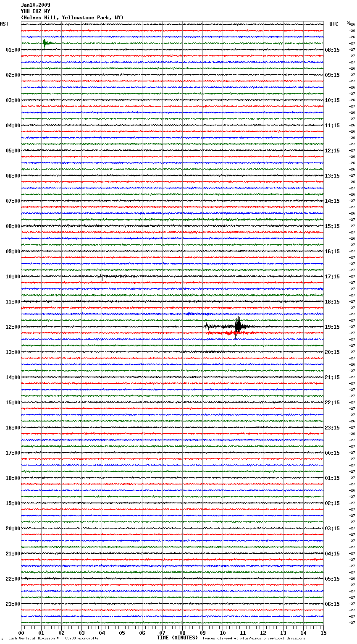The image size is (357, 644).
Task: Select the 15 minute axis tick label
Action: (x=323, y=633)
